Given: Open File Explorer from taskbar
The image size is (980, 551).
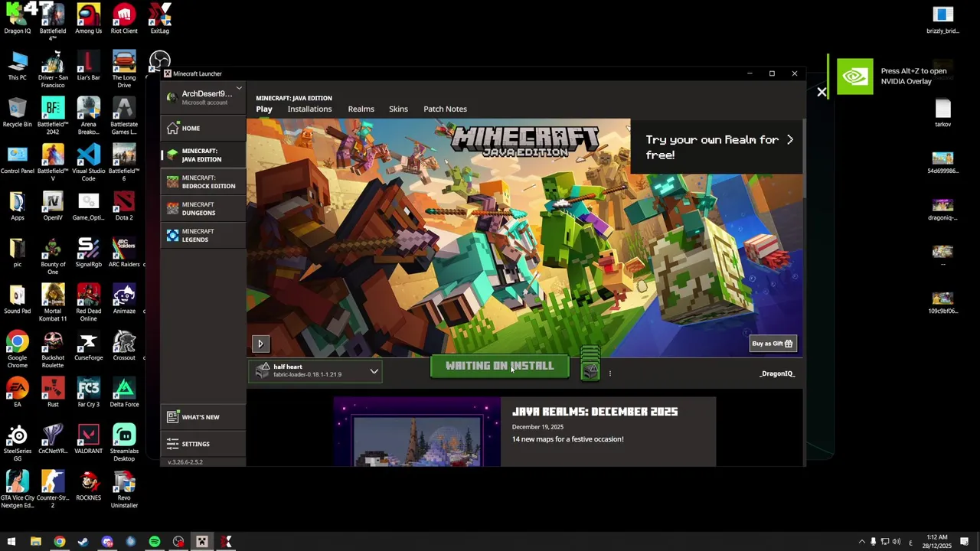Looking at the screenshot, I should tap(35, 542).
